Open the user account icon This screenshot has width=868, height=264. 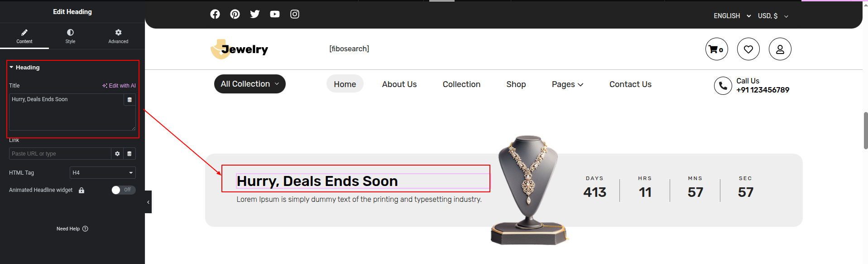(x=780, y=49)
